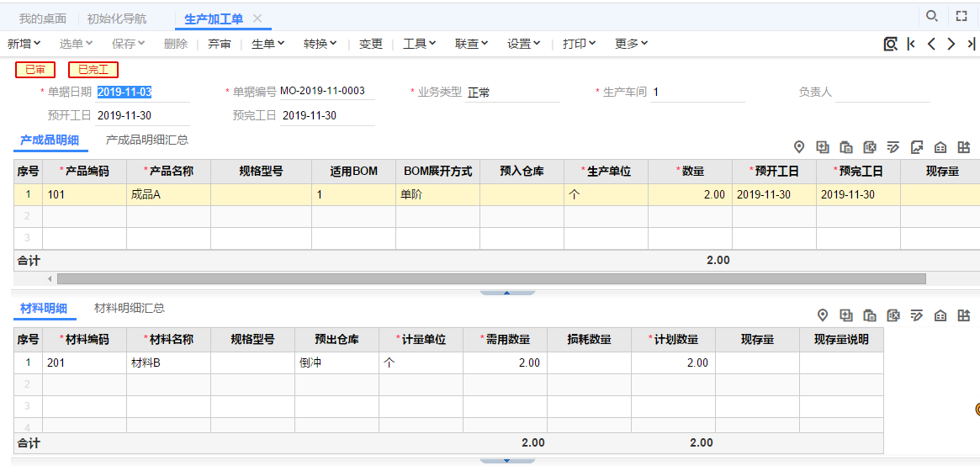This screenshot has height=471, width=980.
Task: Expand the 生单 dropdown
Action: [268, 44]
